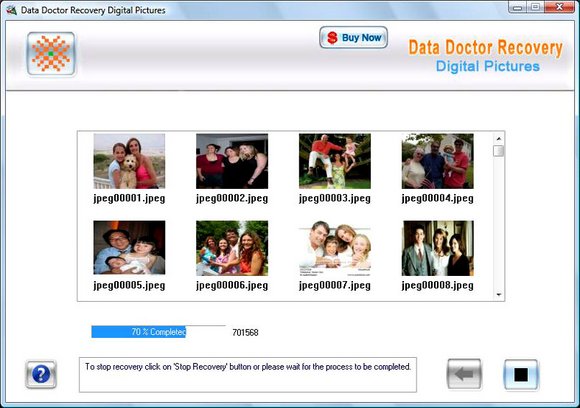Select the jpeg00007.jpeg thumbnail
The image size is (580, 408).
click(335, 248)
